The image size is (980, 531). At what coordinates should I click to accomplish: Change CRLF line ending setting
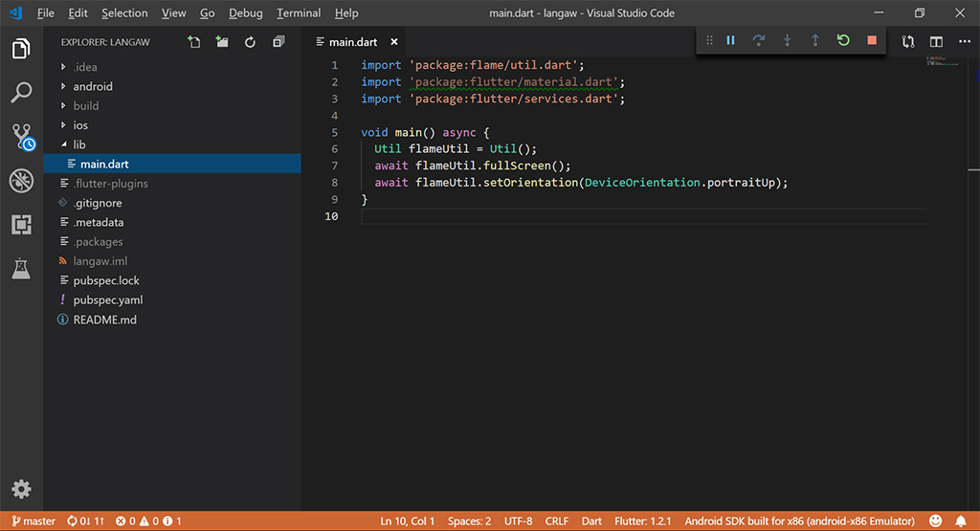point(556,521)
